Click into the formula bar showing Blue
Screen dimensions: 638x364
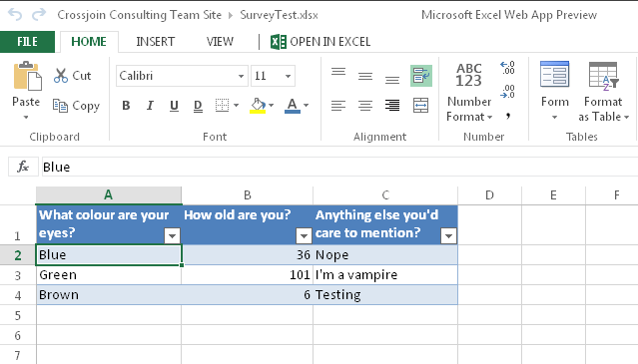click(x=339, y=167)
